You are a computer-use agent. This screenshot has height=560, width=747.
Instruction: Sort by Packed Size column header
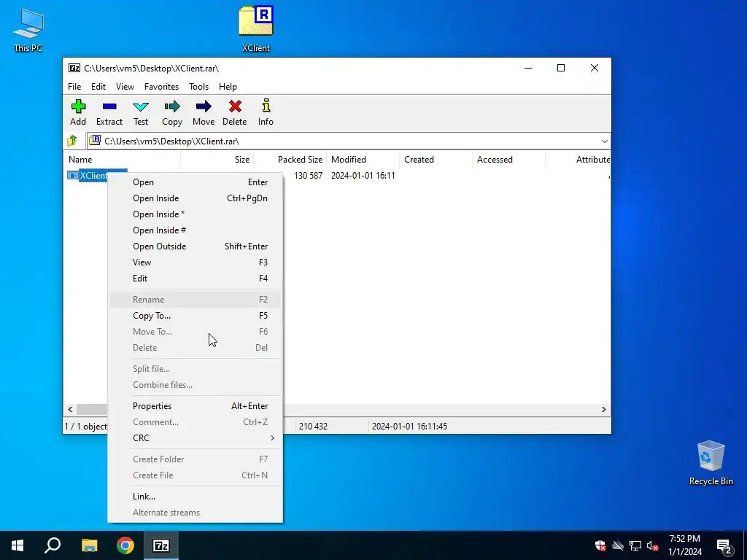290,160
